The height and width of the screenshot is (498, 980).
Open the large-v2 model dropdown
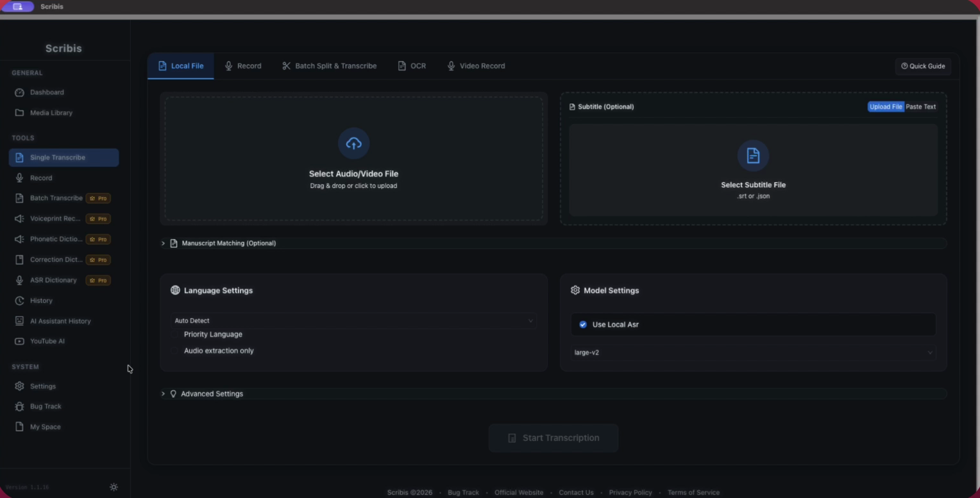(753, 352)
